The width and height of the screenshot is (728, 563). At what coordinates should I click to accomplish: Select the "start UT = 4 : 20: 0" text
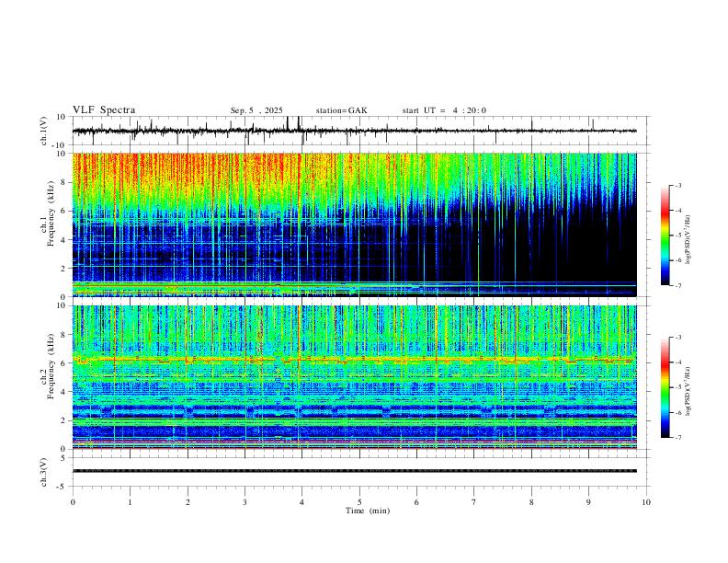tap(444, 110)
